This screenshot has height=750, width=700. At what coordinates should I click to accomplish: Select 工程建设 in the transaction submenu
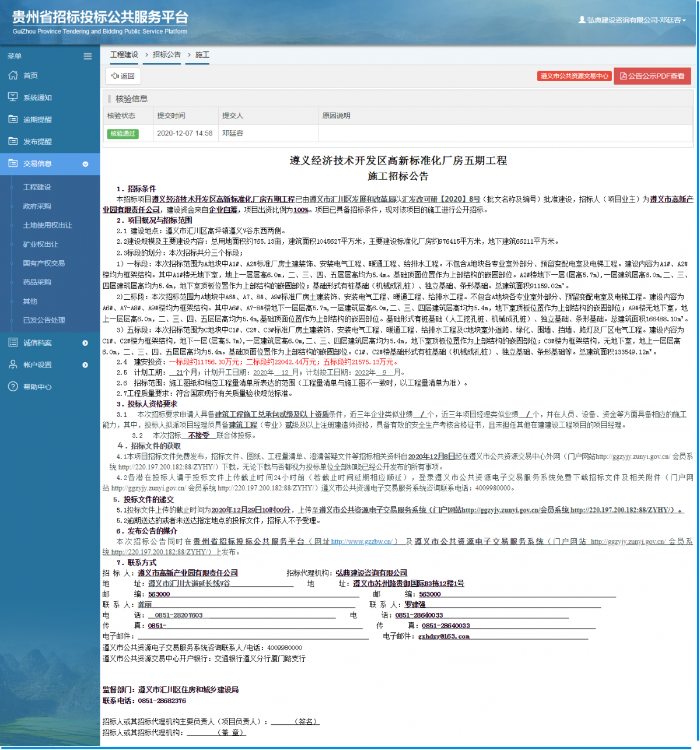pyautogui.click(x=39, y=187)
